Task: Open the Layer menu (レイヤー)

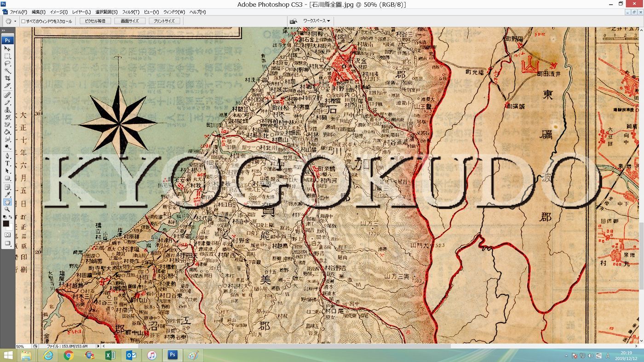Action: (82, 12)
